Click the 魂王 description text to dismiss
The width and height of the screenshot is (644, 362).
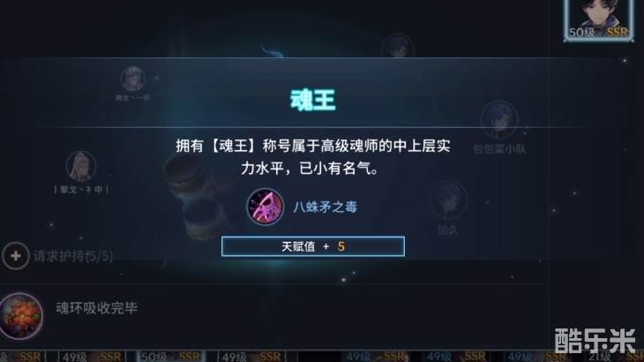pyautogui.click(x=313, y=157)
